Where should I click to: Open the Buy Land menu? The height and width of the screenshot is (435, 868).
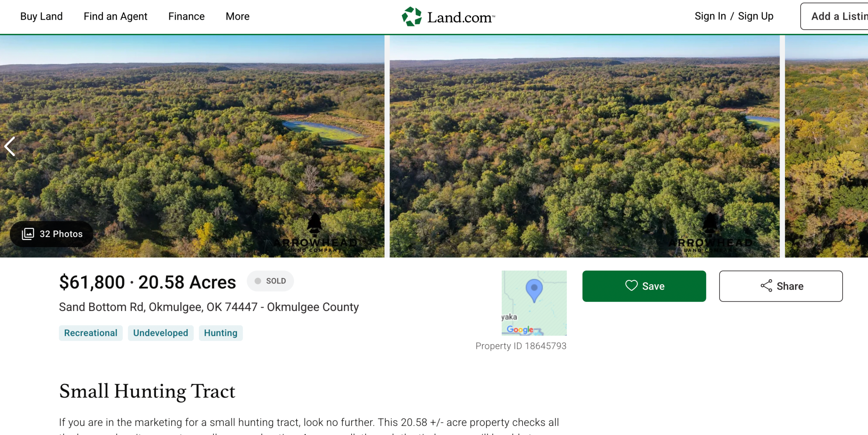point(41,16)
